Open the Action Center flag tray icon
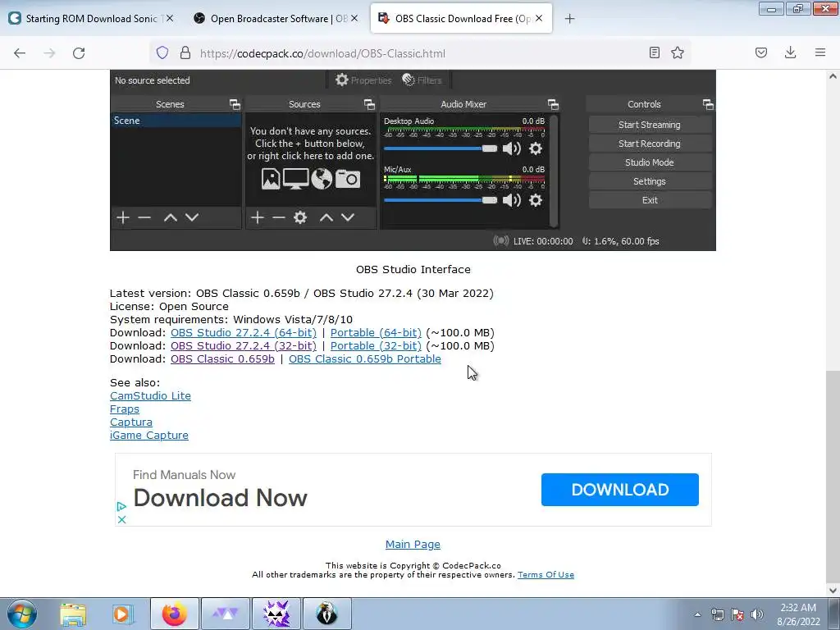The width and height of the screenshot is (840, 630). 737,614
